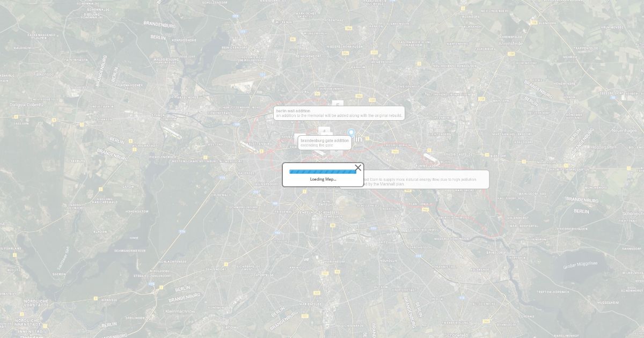644x338 pixels.
Task: Click the Loading Map progress bar
Action: pyautogui.click(x=323, y=172)
